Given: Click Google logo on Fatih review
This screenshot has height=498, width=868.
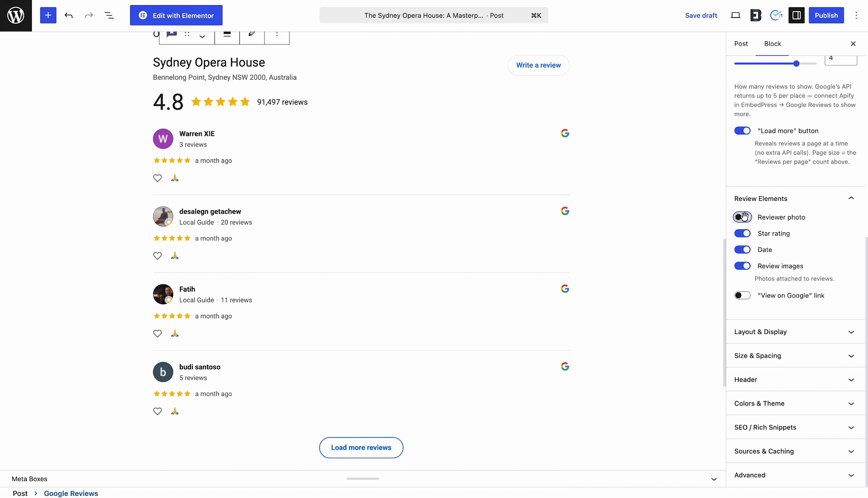Looking at the screenshot, I should (565, 289).
